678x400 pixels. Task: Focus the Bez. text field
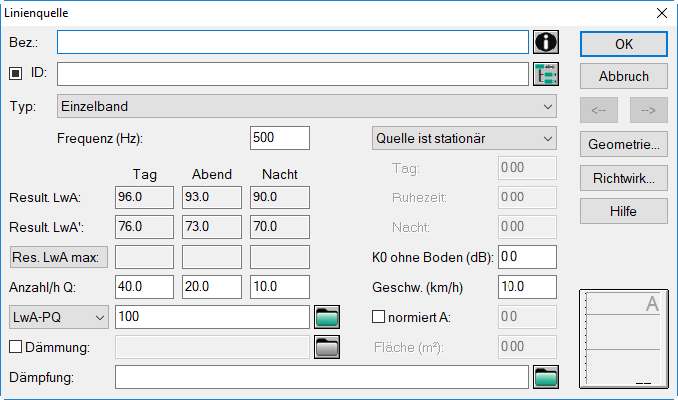click(293, 42)
